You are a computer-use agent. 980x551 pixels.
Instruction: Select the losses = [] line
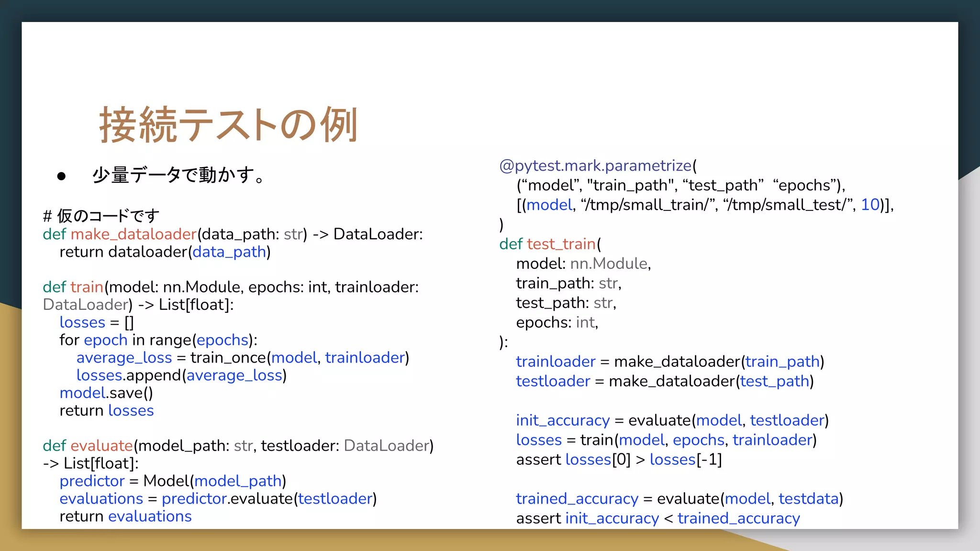click(97, 322)
